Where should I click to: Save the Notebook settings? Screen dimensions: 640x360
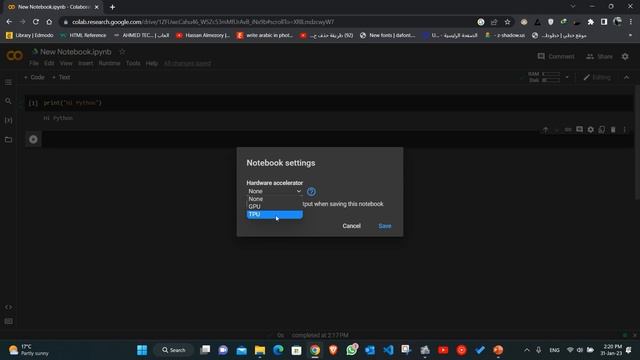(384, 226)
